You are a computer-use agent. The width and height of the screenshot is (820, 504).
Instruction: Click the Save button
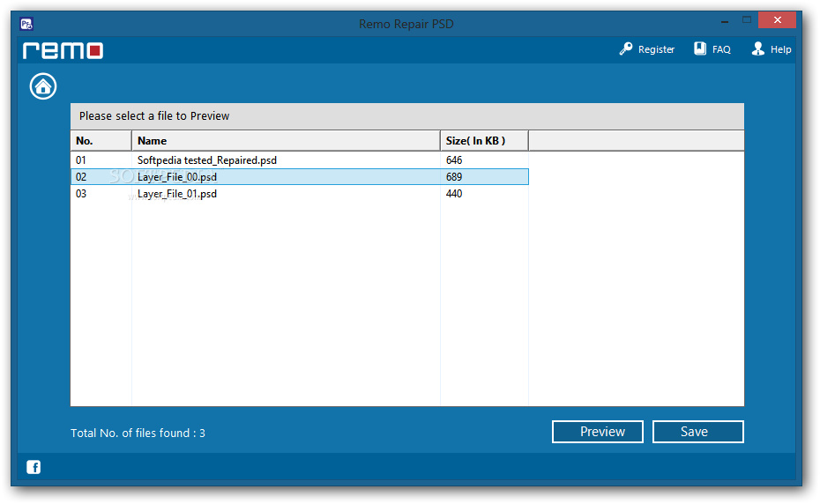pyautogui.click(x=698, y=432)
